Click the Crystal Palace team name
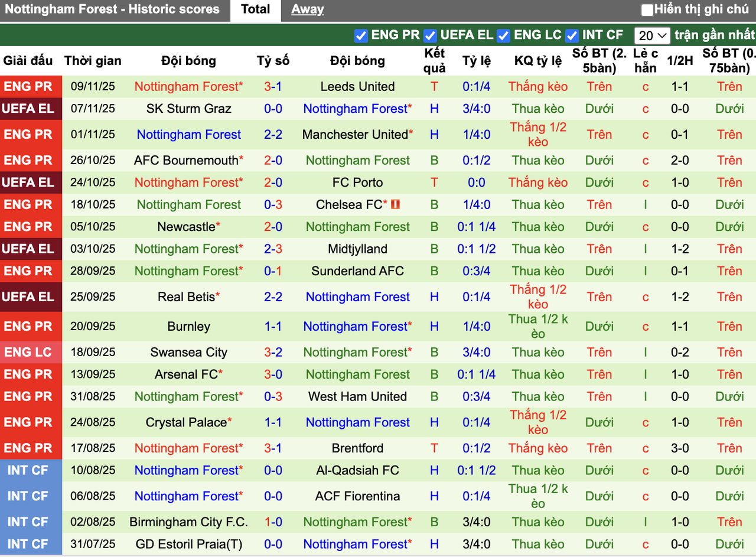756x557 pixels. [186, 423]
